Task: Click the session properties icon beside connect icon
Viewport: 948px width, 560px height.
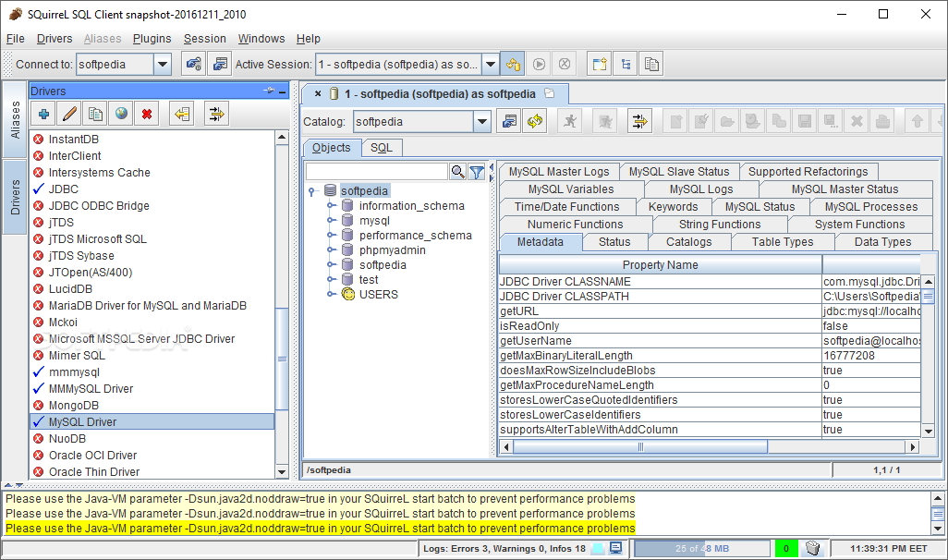Action: pos(220,64)
